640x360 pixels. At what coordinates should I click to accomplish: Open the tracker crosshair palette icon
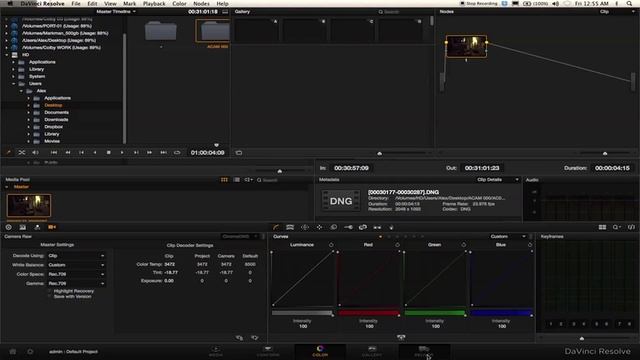click(x=319, y=227)
